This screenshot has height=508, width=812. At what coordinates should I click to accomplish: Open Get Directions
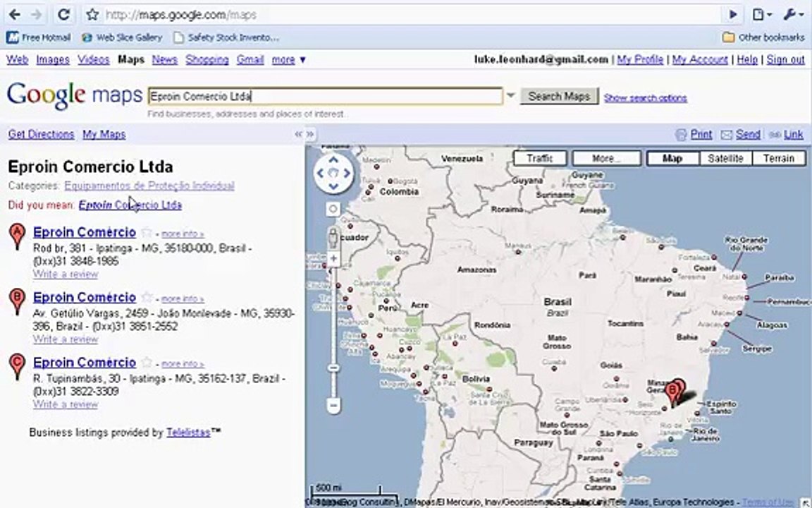point(41,134)
